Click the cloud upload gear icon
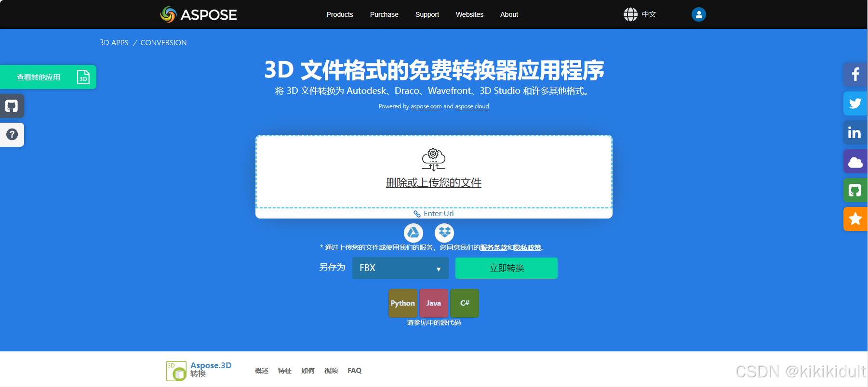The image size is (868, 387). [x=434, y=159]
